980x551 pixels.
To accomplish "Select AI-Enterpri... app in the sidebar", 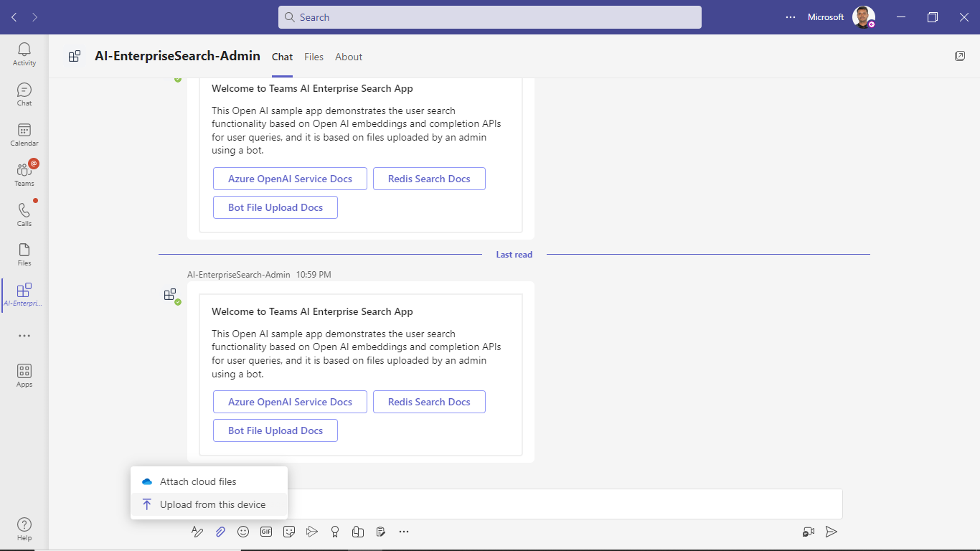I will (24, 295).
